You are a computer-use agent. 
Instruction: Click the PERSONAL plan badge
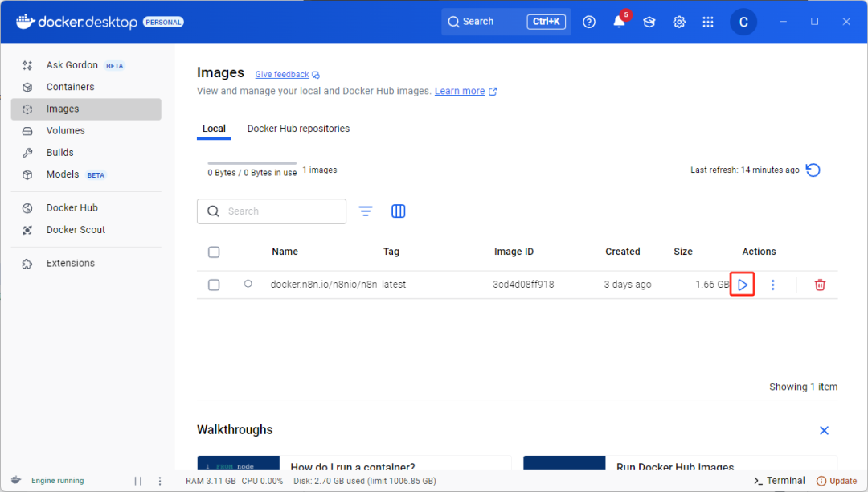pos(163,23)
